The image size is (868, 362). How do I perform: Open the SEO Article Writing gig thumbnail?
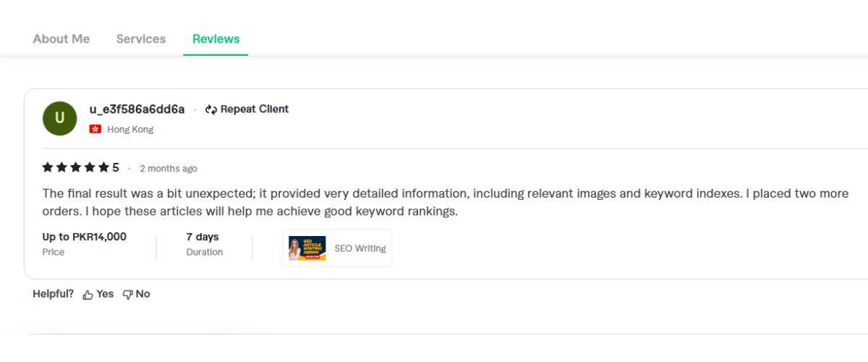tap(307, 248)
